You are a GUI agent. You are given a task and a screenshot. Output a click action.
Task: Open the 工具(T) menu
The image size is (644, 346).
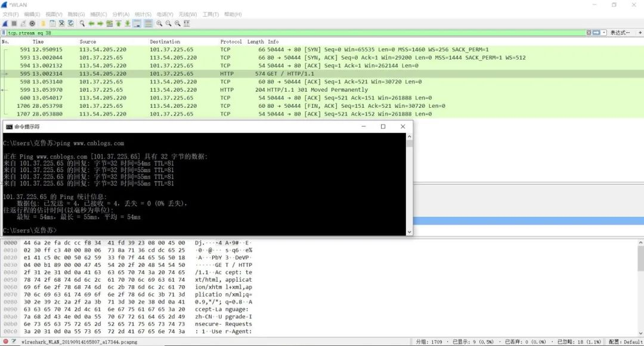210,14
